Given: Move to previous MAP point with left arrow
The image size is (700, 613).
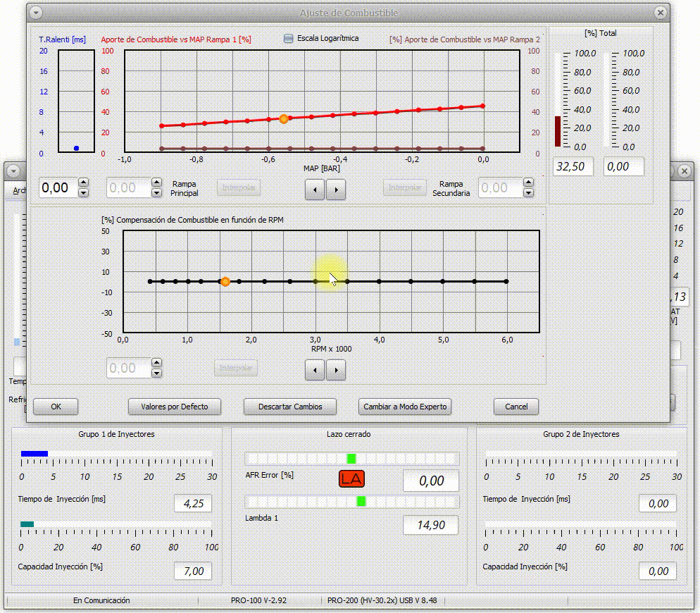Looking at the screenshot, I should [315, 190].
